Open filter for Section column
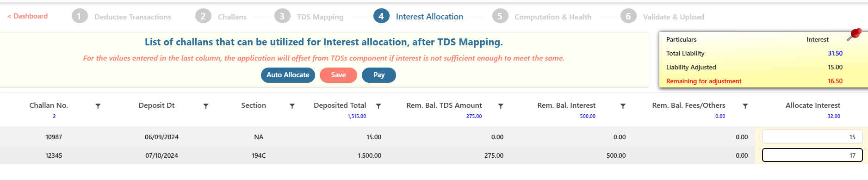Screen dimensions: 868x180 point(292,106)
